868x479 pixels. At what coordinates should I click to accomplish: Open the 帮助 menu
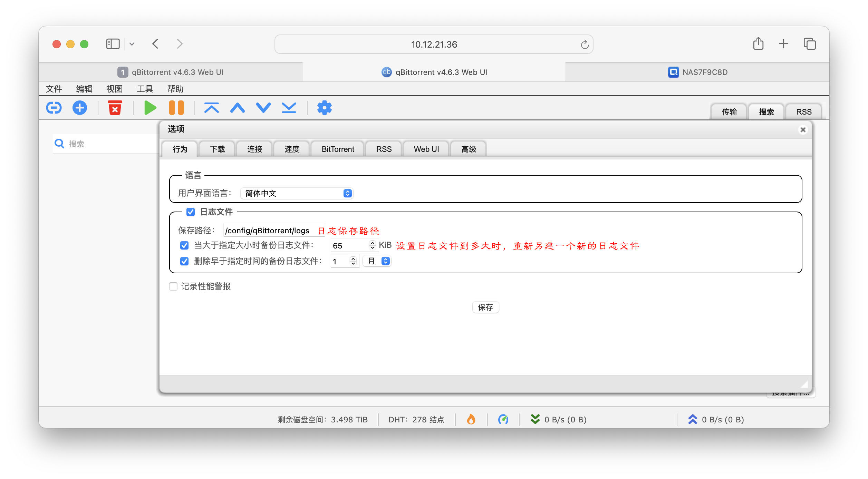point(175,89)
